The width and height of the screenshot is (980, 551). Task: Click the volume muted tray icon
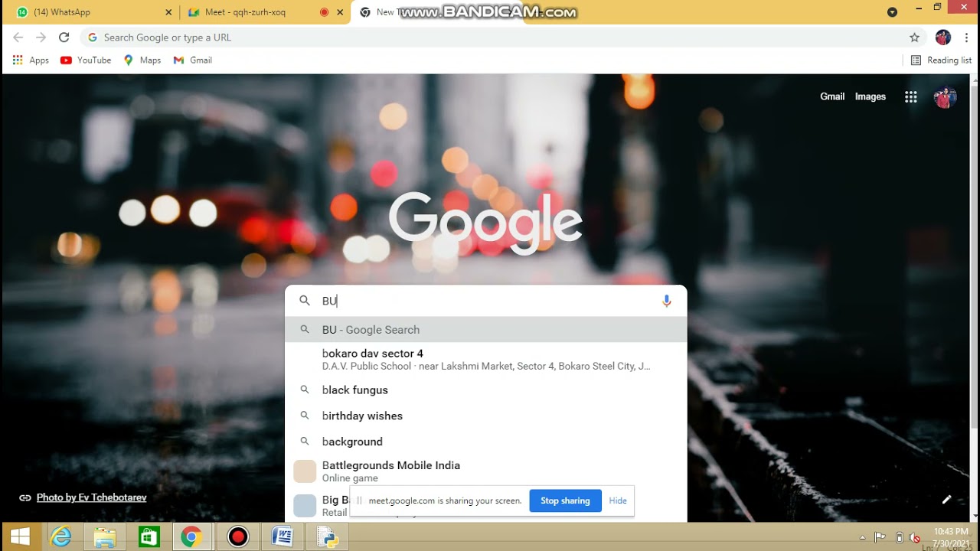point(914,537)
